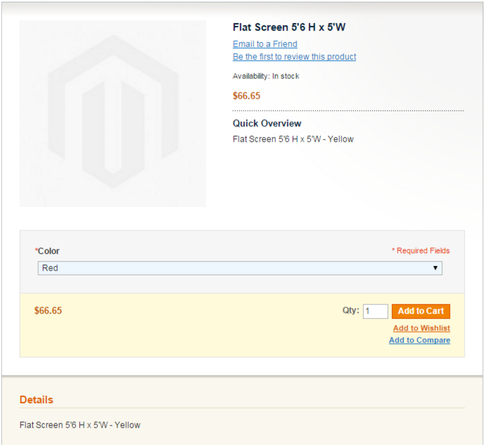Click the top $66.65 price under Availability
The image size is (484, 448).
pyautogui.click(x=246, y=96)
